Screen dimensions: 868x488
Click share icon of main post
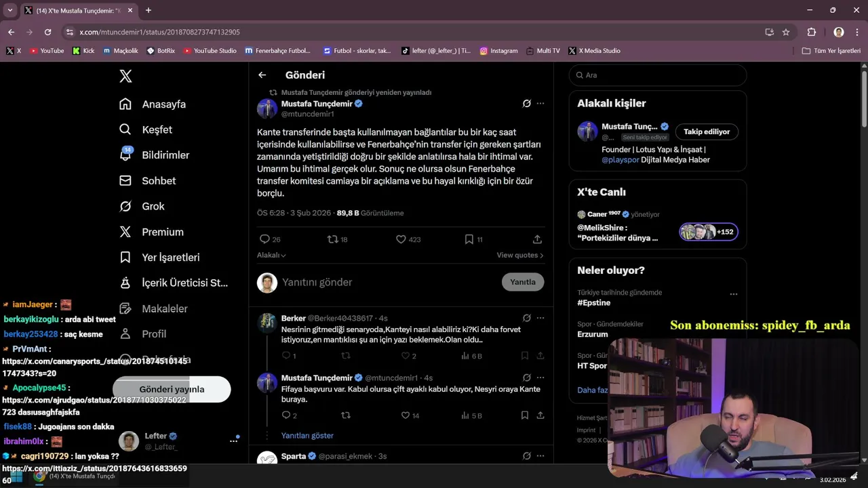coord(537,239)
